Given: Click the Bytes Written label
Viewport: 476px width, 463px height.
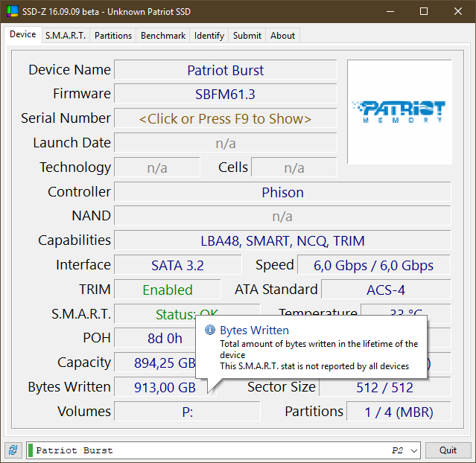Looking at the screenshot, I should (x=69, y=387).
